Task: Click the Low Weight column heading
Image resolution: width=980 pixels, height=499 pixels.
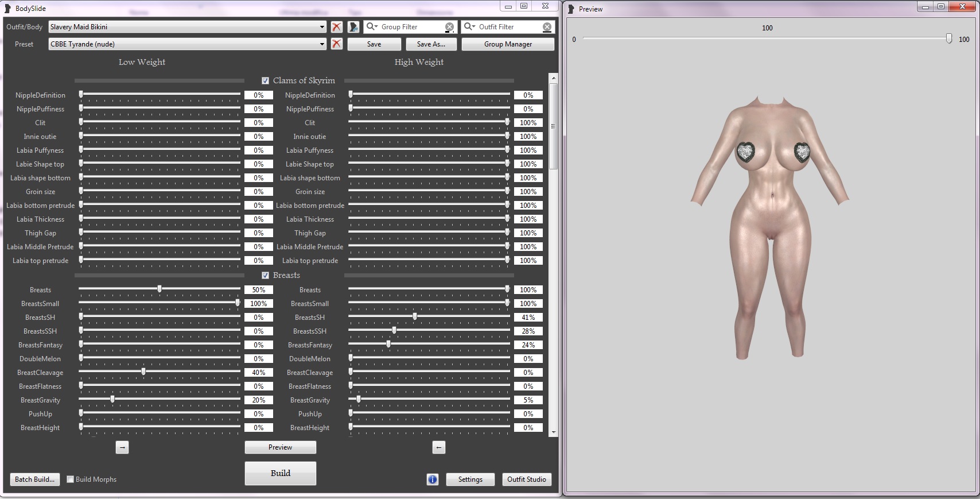Action: (x=142, y=62)
